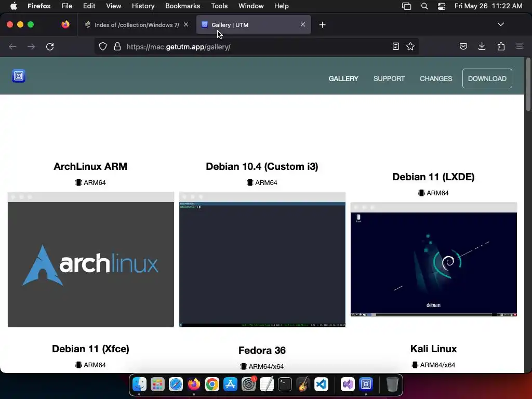Open the Fedora 36 title

(262, 350)
